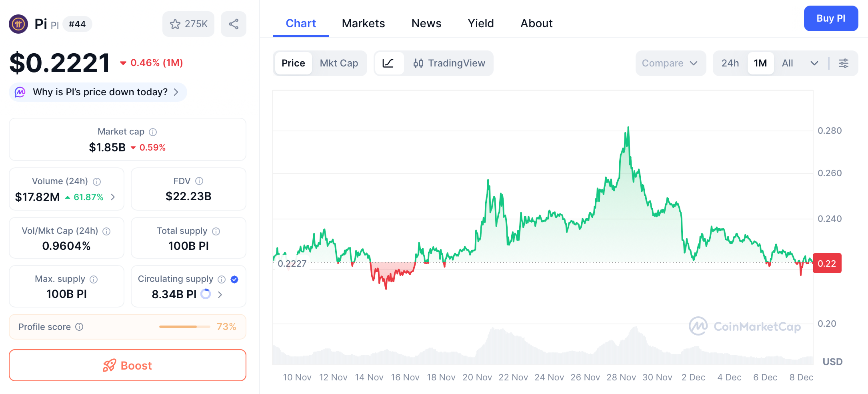
Task: Click the Market cap info icon
Action: tap(153, 131)
